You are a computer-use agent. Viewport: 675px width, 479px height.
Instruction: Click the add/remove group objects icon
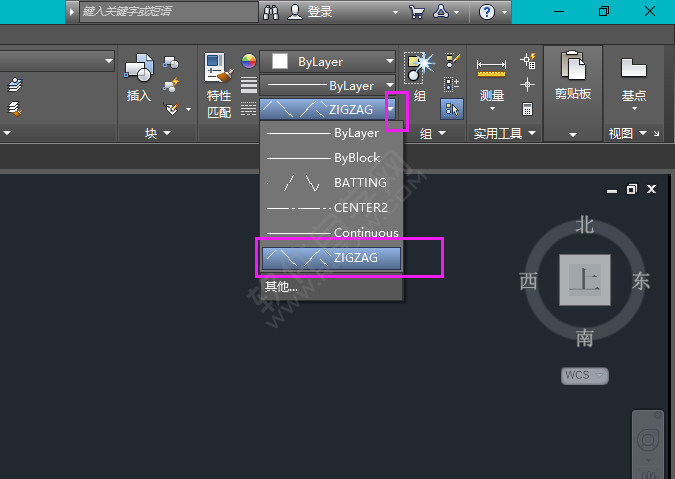pos(452,84)
